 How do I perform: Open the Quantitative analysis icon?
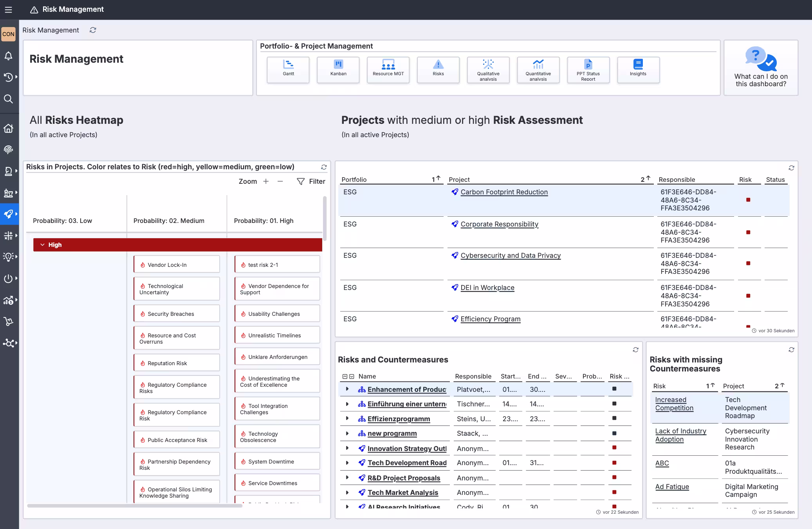pos(538,70)
